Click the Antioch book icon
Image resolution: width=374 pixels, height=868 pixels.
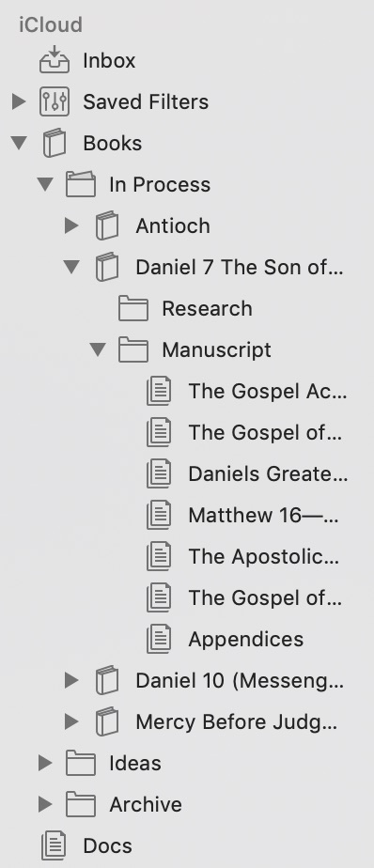[x=107, y=225]
